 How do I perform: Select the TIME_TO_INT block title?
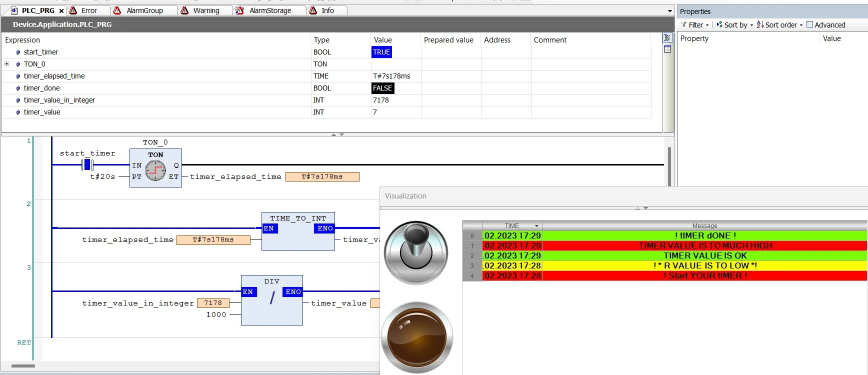coord(298,218)
